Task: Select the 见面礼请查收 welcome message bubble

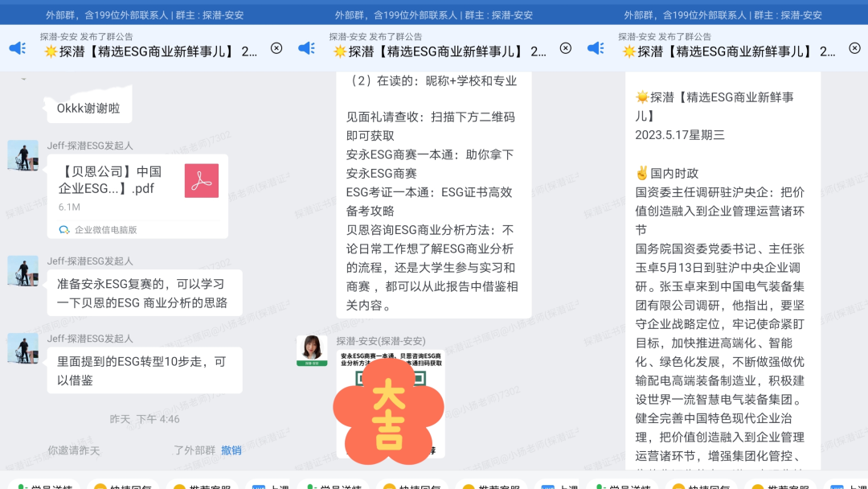Action: pyautogui.click(x=434, y=194)
